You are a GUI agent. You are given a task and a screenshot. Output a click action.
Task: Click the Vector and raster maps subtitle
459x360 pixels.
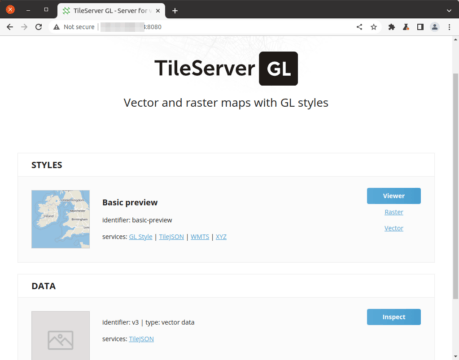pos(226,103)
